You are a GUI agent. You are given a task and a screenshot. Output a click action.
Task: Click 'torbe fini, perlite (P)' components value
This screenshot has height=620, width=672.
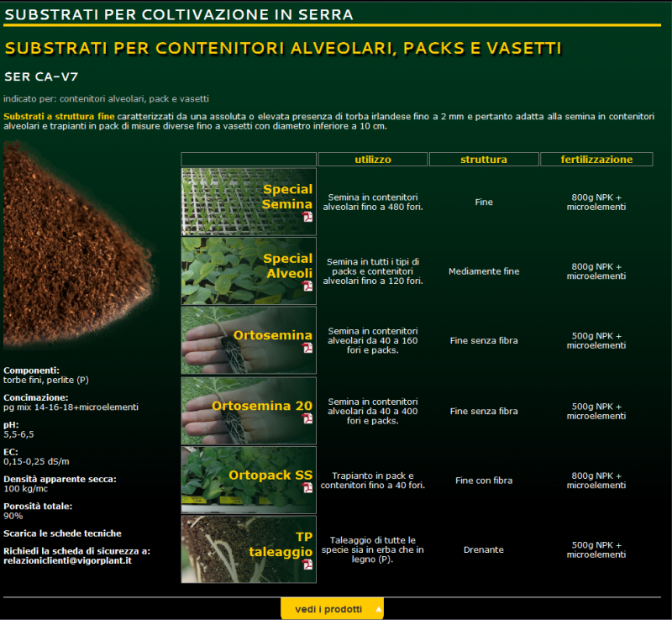(46, 380)
